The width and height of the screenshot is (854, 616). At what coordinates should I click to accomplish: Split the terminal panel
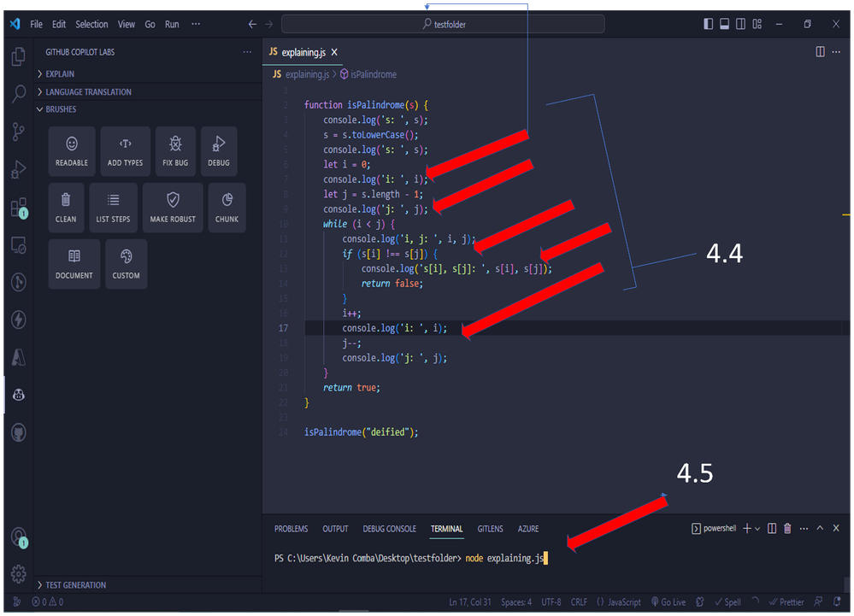772,528
